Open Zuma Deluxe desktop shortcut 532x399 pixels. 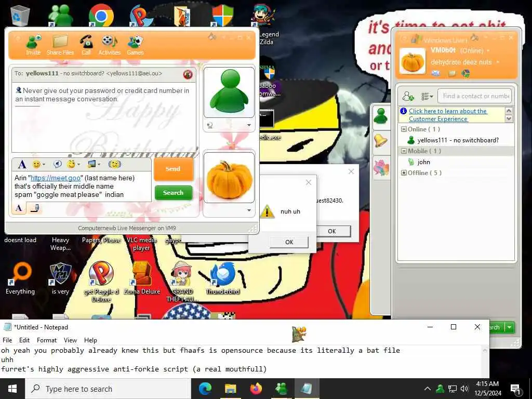tap(142, 278)
